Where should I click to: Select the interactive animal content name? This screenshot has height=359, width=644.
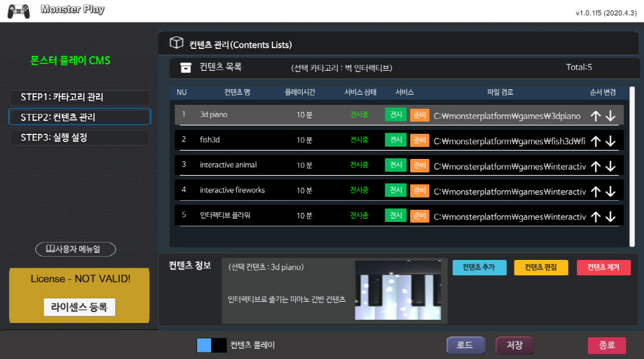(x=229, y=165)
